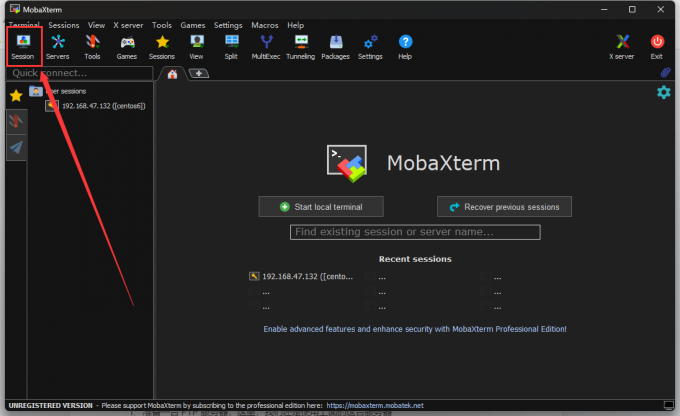Click Recover previous sessions button

504,207
